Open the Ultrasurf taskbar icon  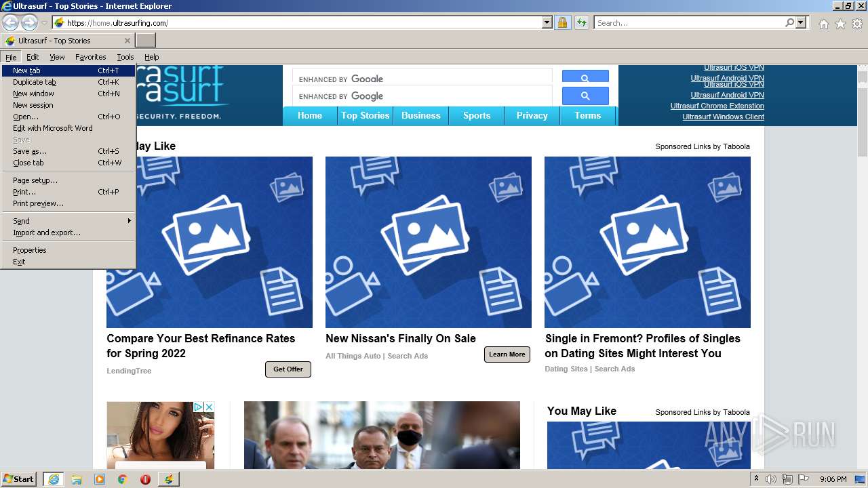pos(169,479)
